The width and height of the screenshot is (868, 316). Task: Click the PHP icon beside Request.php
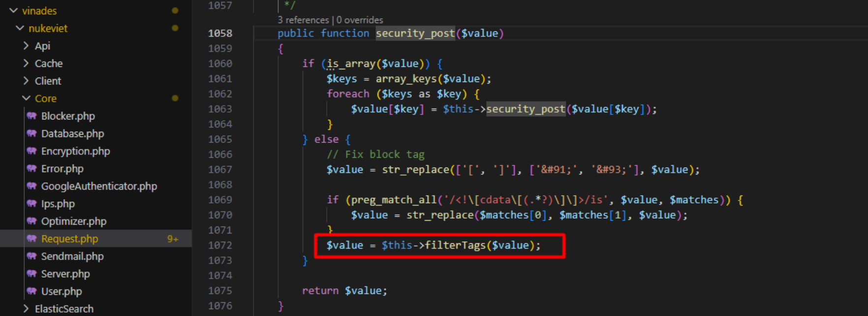pyautogui.click(x=32, y=239)
